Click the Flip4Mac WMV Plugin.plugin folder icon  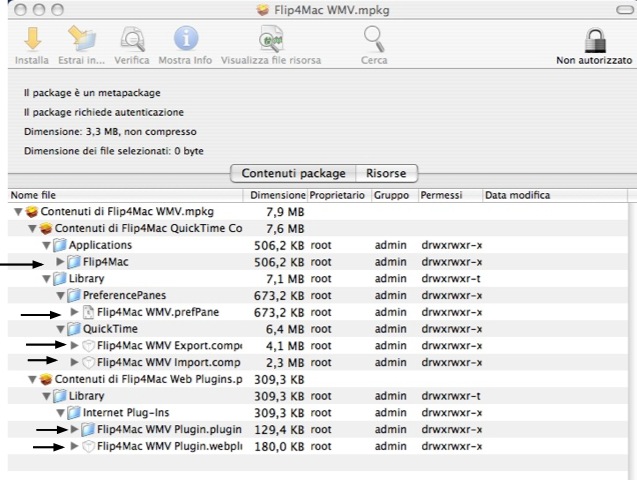coord(88,429)
